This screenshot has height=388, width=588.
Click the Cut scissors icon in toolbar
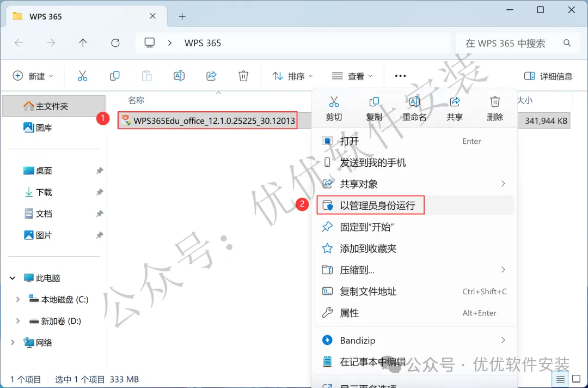(83, 76)
